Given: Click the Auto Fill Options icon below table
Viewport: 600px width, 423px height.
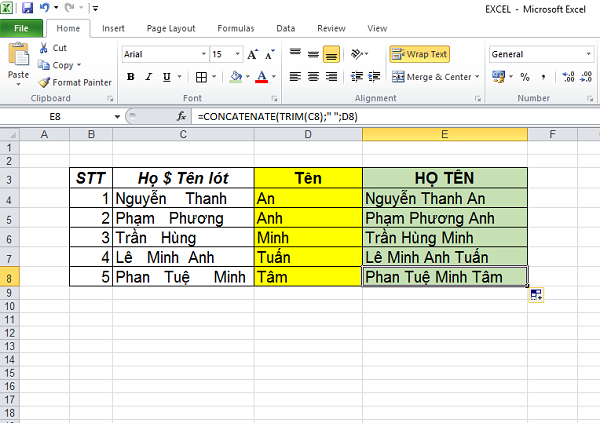Looking at the screenshot, I should 536,294.
